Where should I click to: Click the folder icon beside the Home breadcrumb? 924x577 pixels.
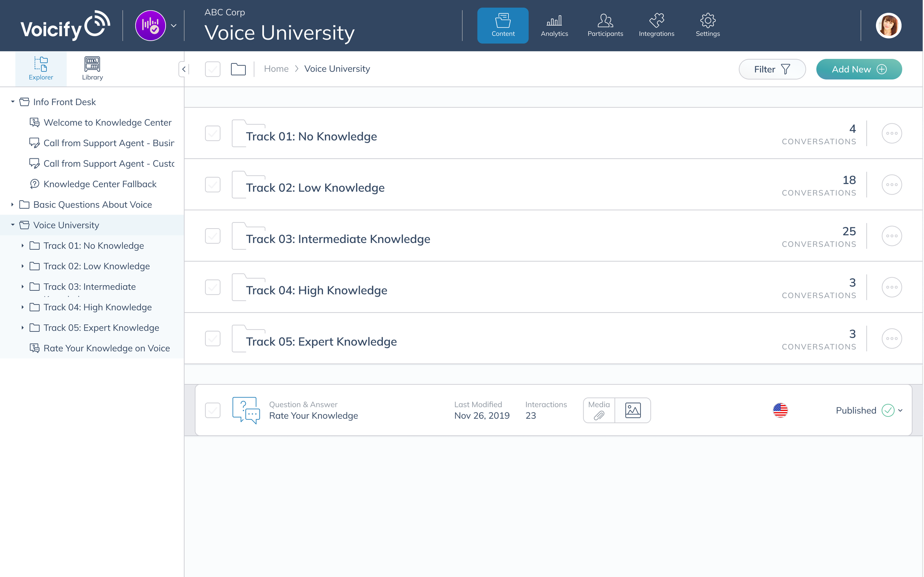click(238, 69)
